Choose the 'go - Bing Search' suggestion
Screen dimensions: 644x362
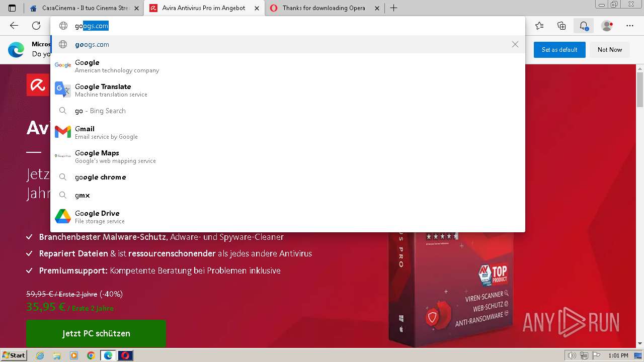click(x=288, y=111)
